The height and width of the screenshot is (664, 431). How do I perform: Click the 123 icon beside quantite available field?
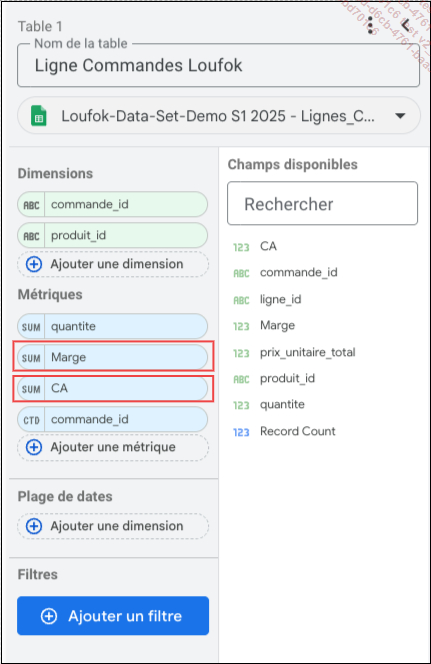pos(241,406)
